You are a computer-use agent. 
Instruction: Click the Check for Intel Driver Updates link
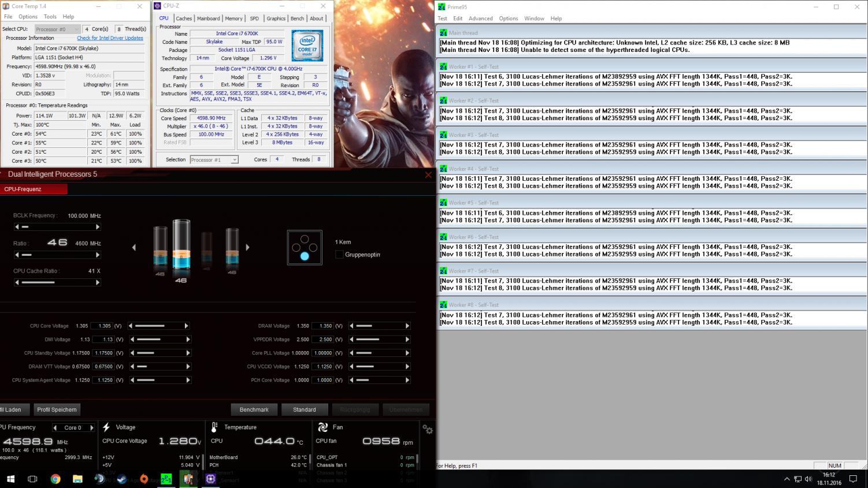[110, 38]
